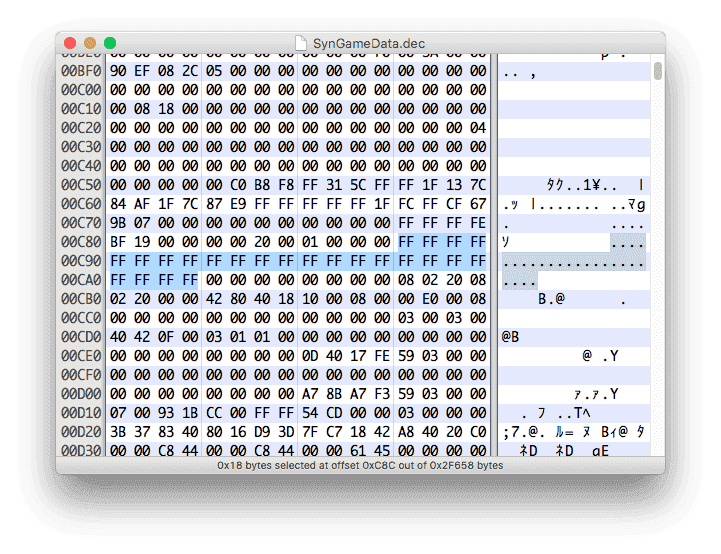Click byte 2C in row 00BF0

(x=190, y=71)
